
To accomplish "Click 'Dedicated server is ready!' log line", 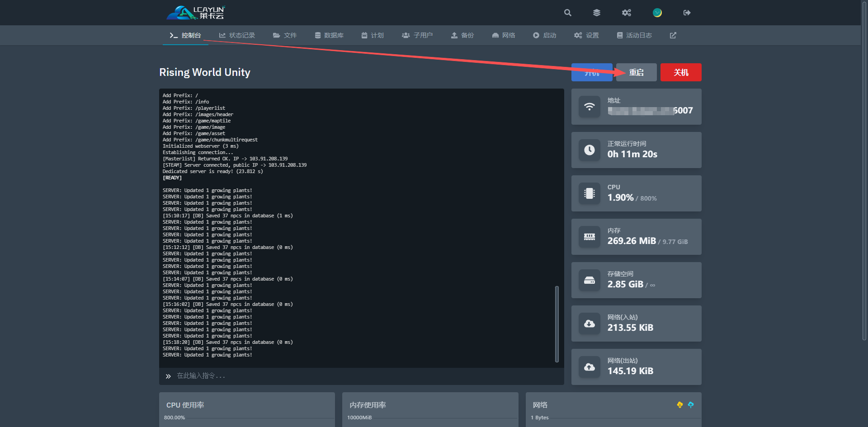I will (x=213, y=171).
